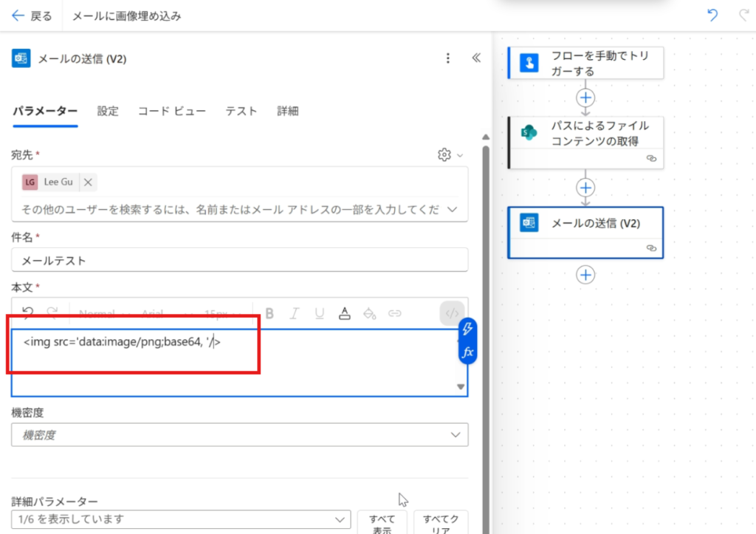Open the fx expression editor
Viewport: 756px width, 534px height.
(467, 353)
